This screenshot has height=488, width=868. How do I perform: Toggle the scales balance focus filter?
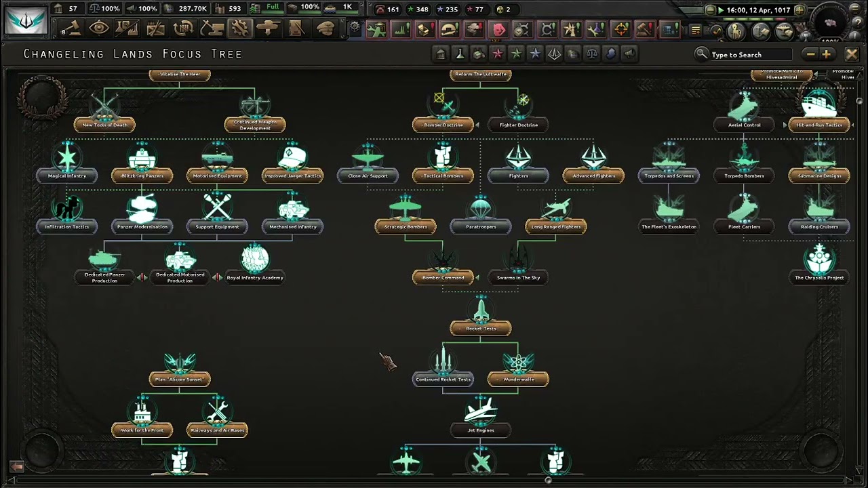[x=592, y=54]
